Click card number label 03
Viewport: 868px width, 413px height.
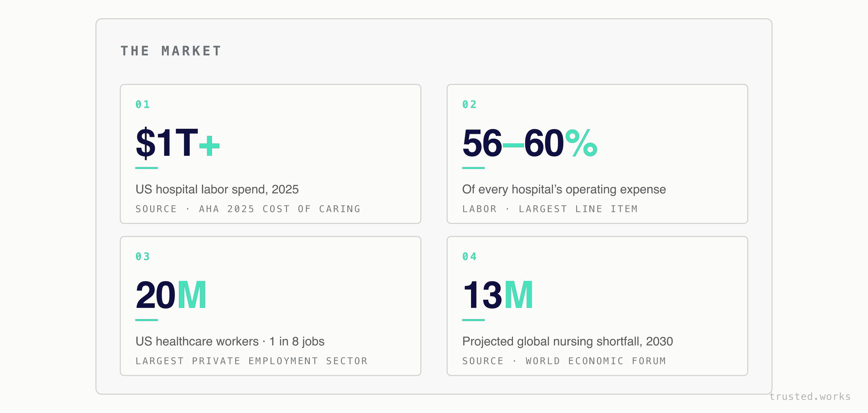point(143,257)
